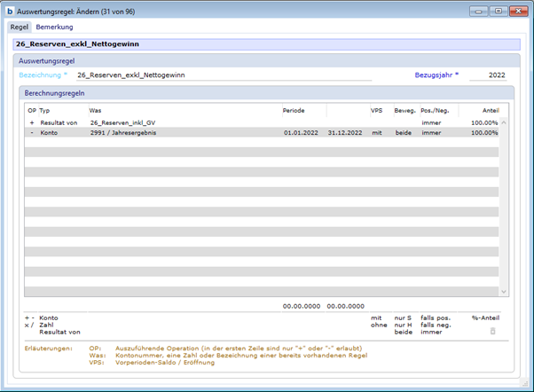The height and width of the screenshot is (392, 534).
Task: Maximize the Auswertungsregel window
Action: coord(498,11)
